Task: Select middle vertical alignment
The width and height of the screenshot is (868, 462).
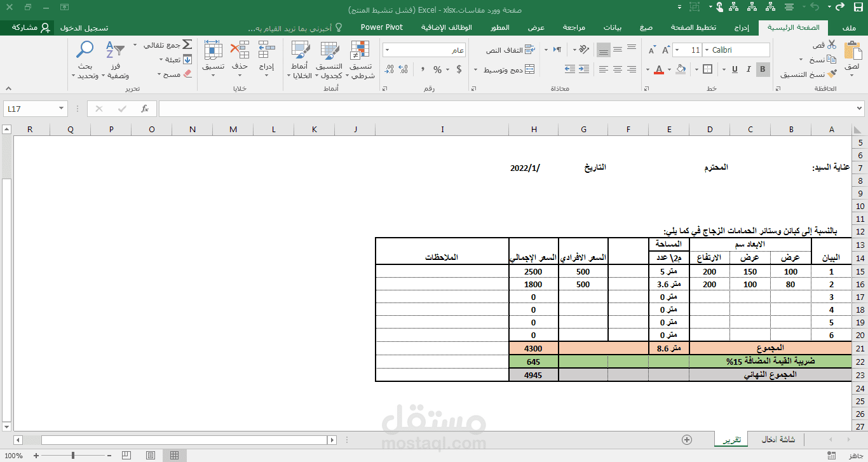Action: 618,50
